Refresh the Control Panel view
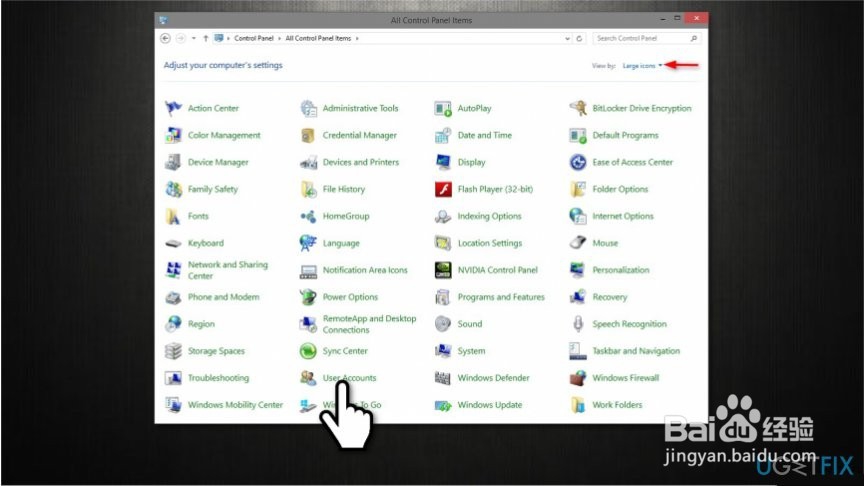Viewport: 865px width, 486px height. pyautogui.click(x=579, y=39)
